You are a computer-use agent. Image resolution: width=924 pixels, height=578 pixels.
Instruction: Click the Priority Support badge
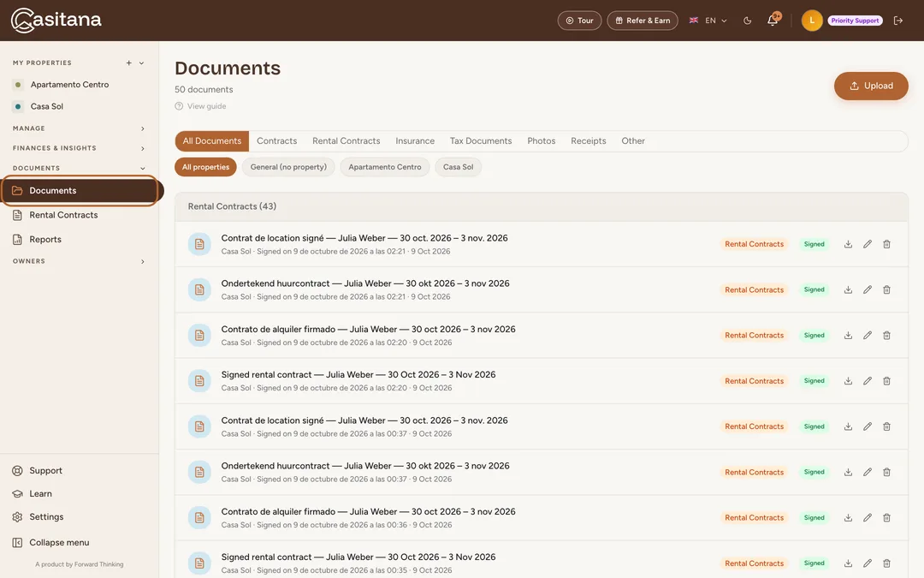[x=855, y=21]
